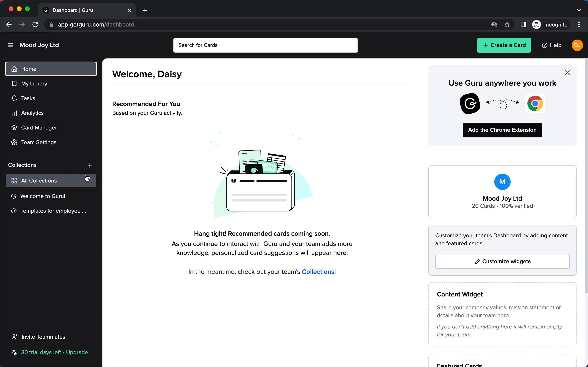Open Templates for employee collection

53,211
